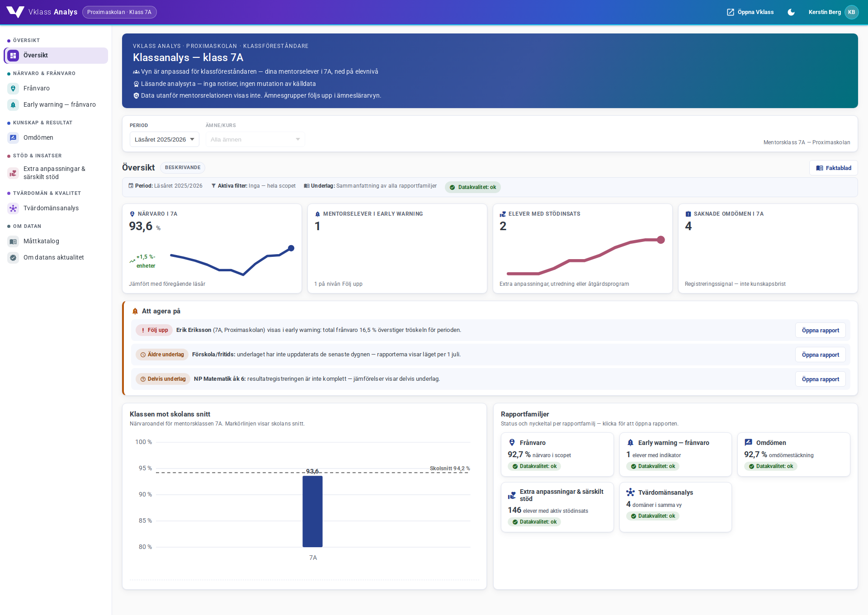868x615 pixels.
Task: Open report for NP Matematik åk 6 row
Action: click(820, 379)
